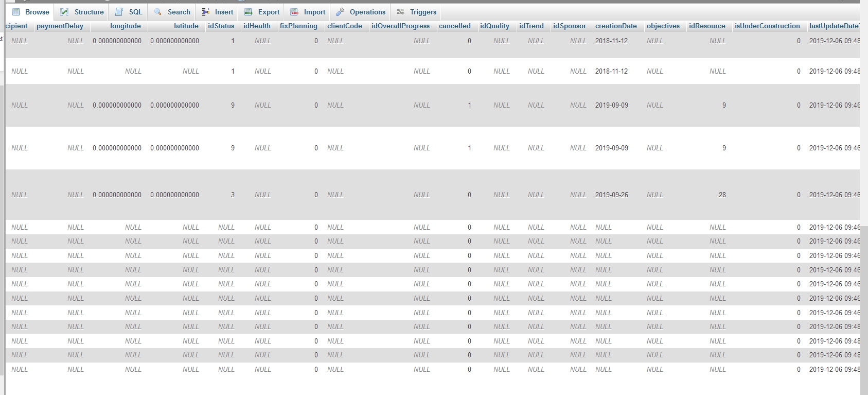Select the 2019-09-26 creationDate cell

(x=612, y=195)
